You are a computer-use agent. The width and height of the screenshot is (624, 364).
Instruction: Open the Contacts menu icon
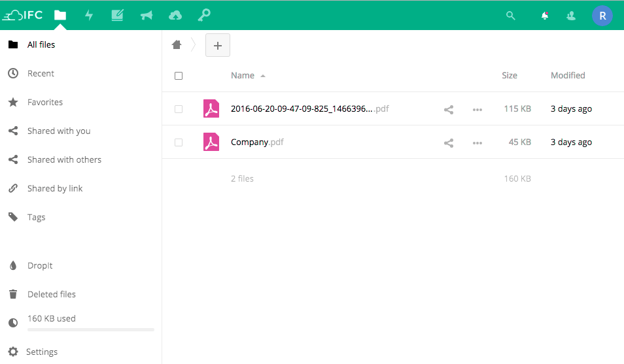coord(571,16)
